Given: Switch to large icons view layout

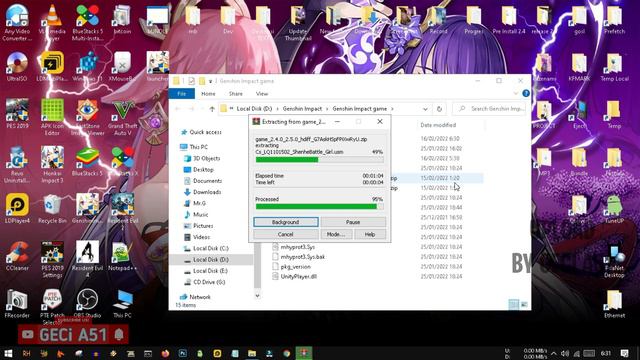Looking at the screenshot, I should (x=524, y=304).
